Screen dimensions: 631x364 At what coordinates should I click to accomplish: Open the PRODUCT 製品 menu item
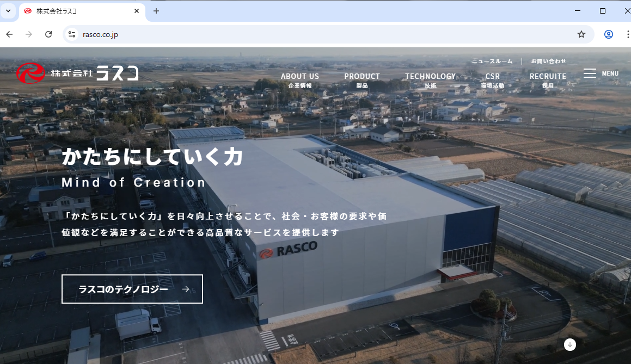click(362, 79)
